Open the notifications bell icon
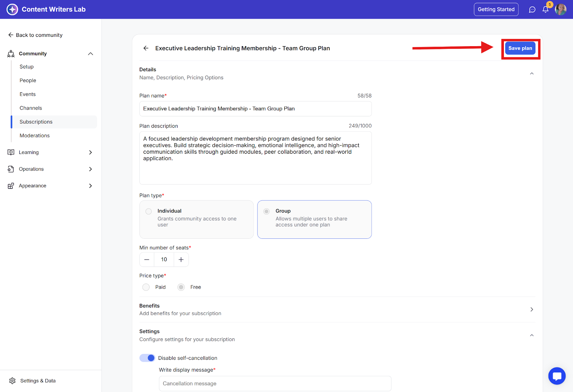Image resolution: width=573 pixels, height=392 pixels. [x=545, y=10]
